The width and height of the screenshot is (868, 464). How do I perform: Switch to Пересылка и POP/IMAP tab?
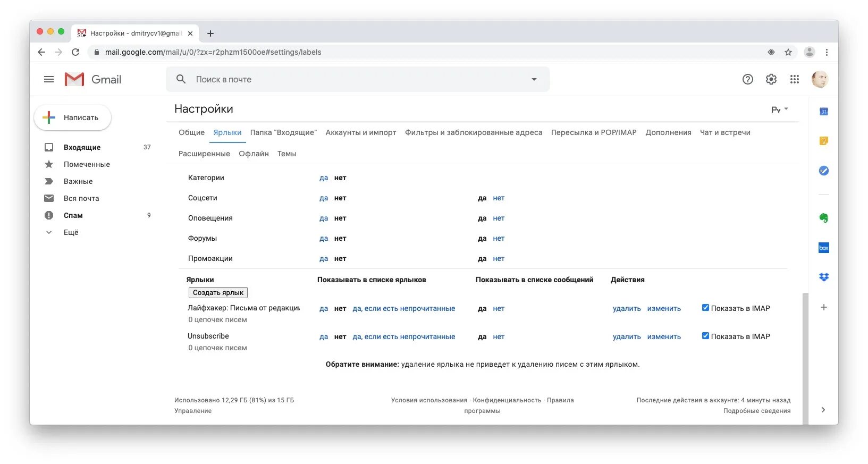tap(594, 132)
